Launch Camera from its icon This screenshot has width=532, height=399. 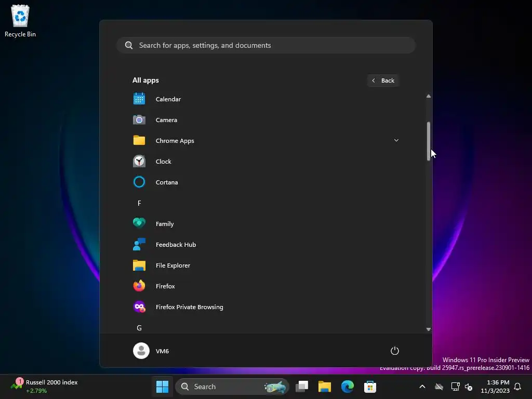point(139,120)
